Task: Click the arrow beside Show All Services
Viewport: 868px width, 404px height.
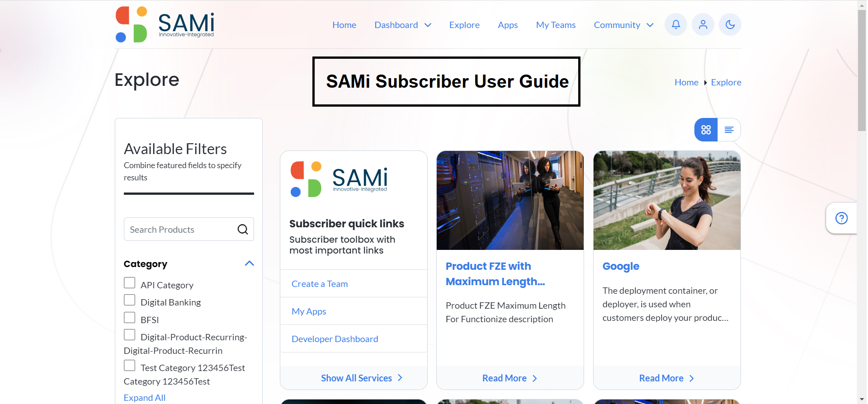Action: coord(400,378)
